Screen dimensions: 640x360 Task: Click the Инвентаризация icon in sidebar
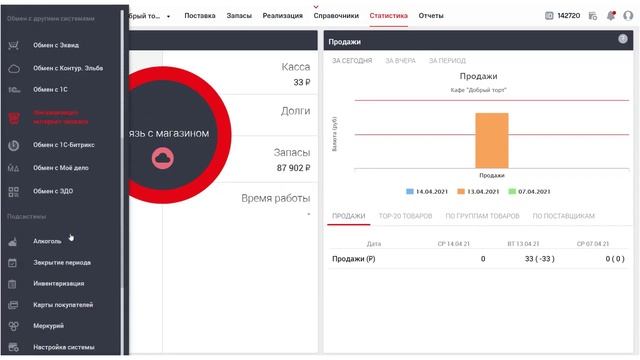(13, 284)
